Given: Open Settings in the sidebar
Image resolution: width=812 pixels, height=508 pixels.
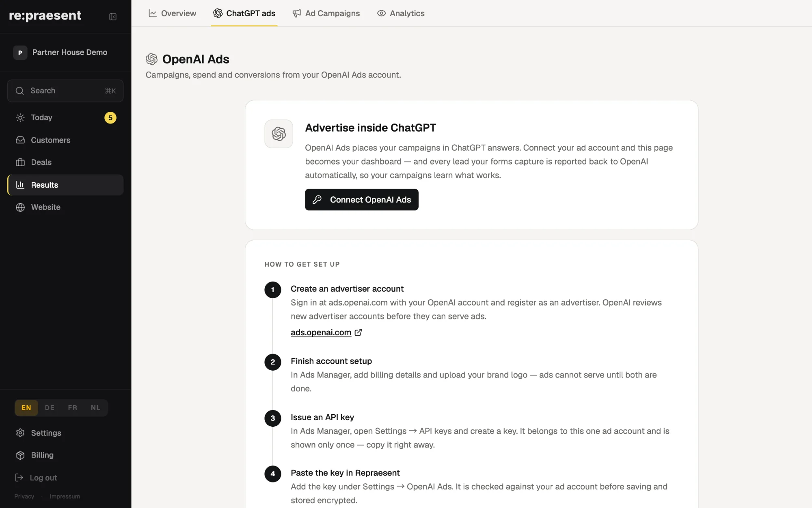Looking at the screenshot, I should coord(65,433).
